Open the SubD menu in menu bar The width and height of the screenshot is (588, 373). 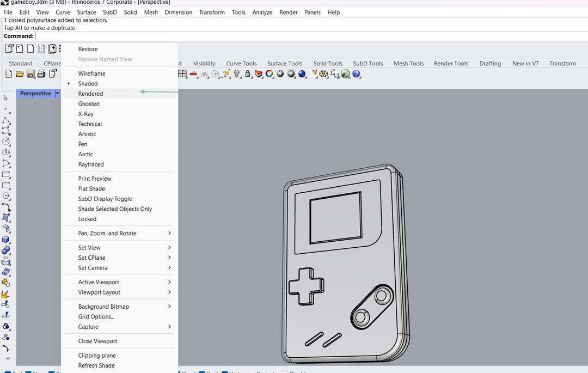point(110,13)
